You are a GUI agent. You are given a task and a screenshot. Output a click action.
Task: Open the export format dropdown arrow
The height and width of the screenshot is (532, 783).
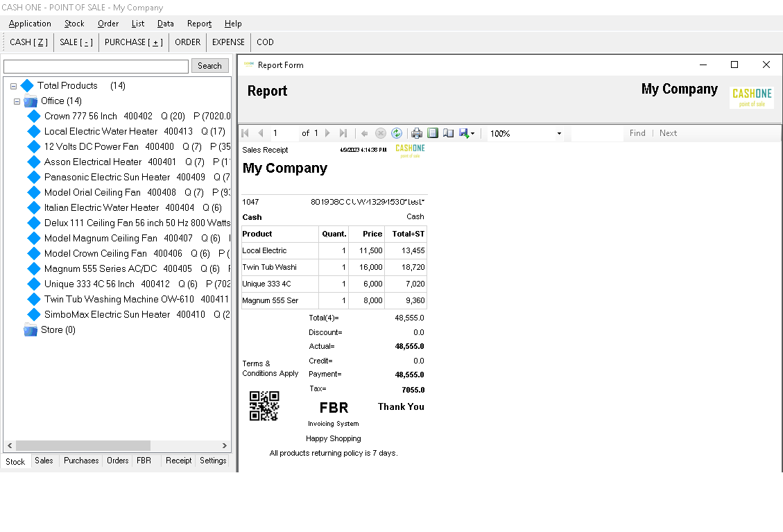[472, 134]
